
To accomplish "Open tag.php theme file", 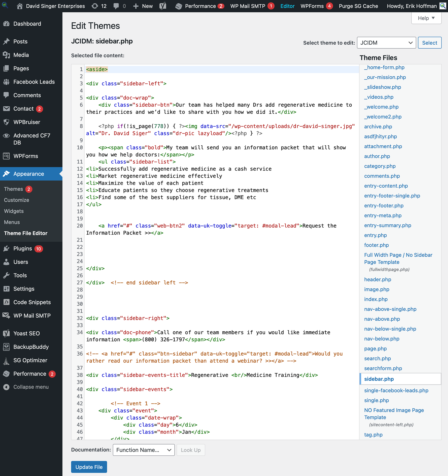I will pyautogui.click(x=373, y=435).
